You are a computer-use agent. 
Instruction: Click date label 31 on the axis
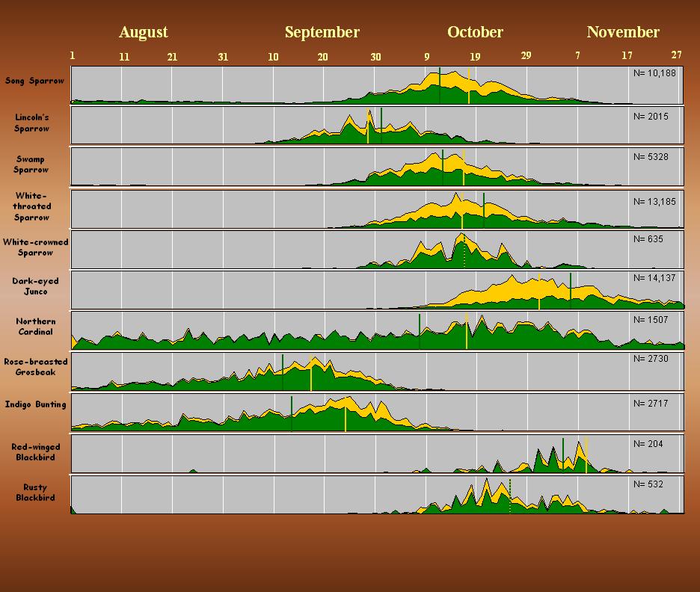(223, 56)
